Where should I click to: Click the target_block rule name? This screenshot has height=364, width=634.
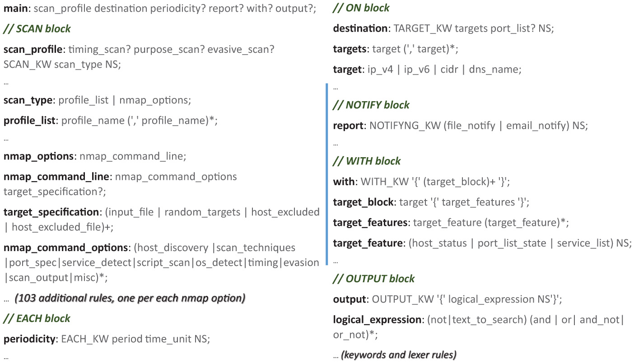pos(363,202)
